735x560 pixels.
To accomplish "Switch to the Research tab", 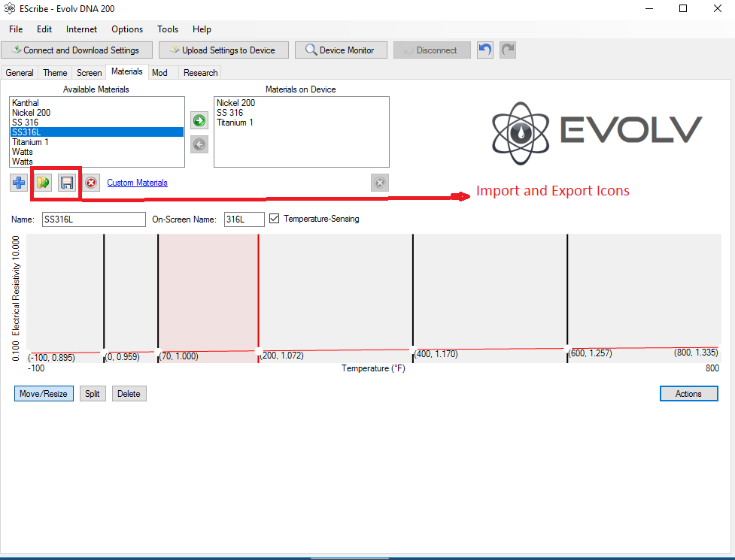I will tap(200, 73).
